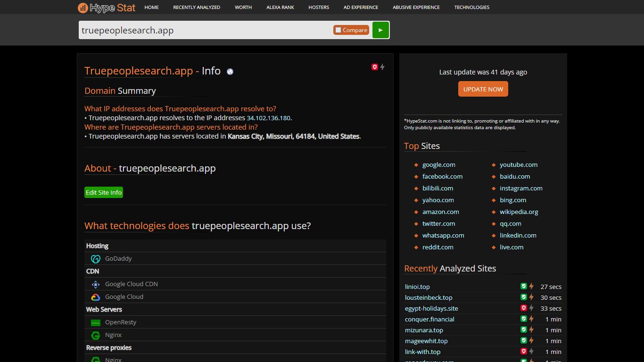Viewport: 644px width, 362px height.
Task: Open twitter.com in Top Sites
Action: 439,224
